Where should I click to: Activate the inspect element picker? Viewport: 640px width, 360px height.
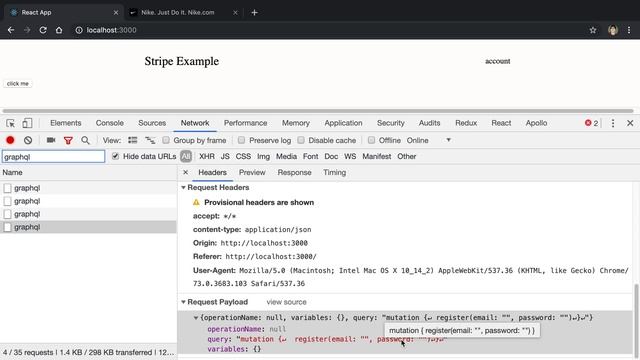click(11, 123)
